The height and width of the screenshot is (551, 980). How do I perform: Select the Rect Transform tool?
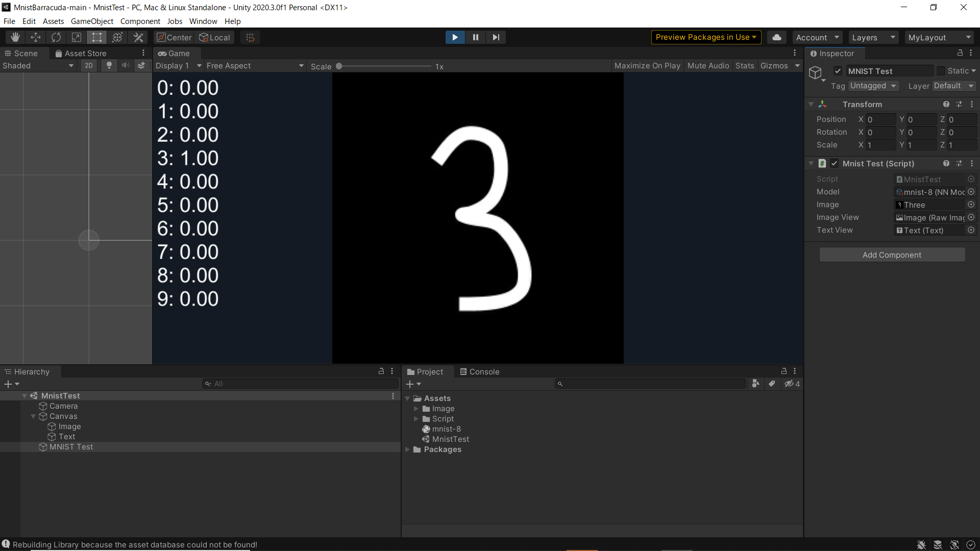(97, 37)
